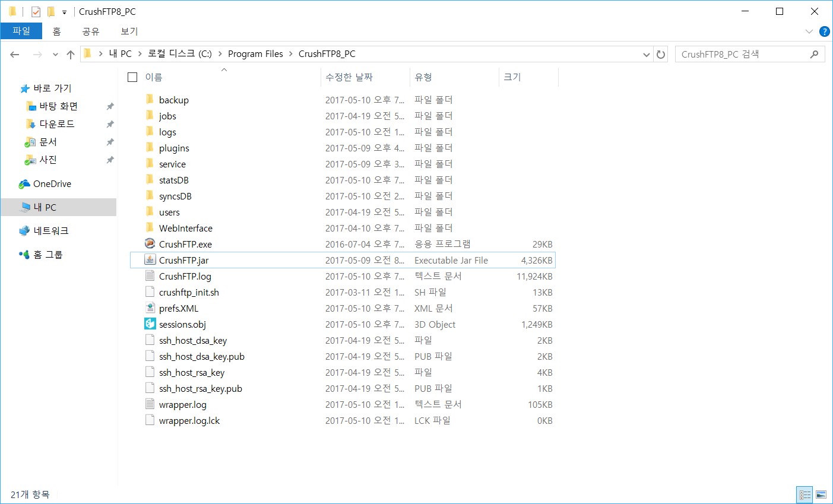Click the wrapper.log file icon
Viewport: 833px width, 504px height.
150,404
